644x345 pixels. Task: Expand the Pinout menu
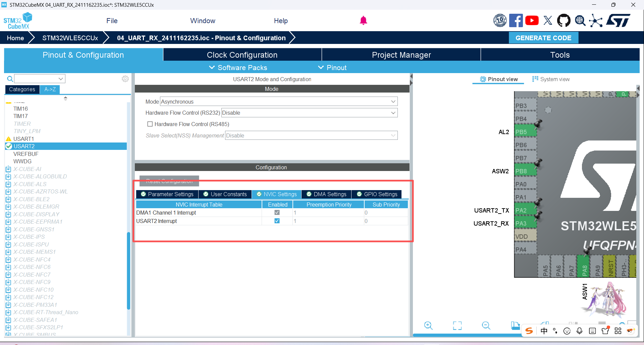[332, 68]
